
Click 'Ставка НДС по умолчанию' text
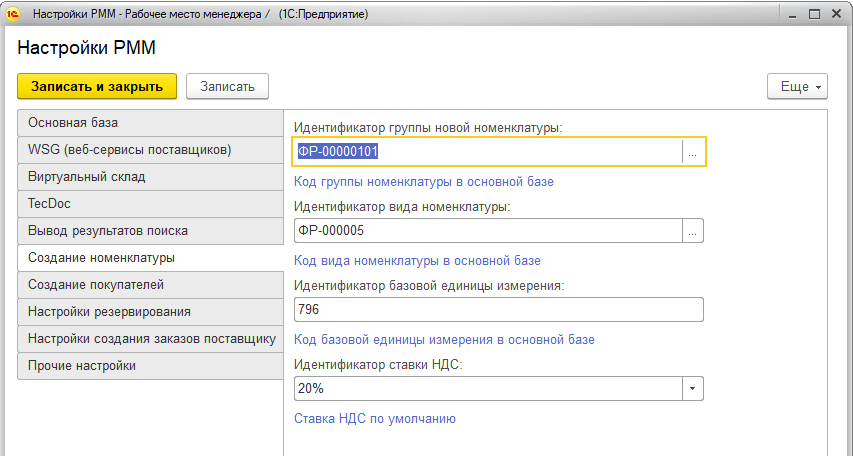[x=375, y=418]
